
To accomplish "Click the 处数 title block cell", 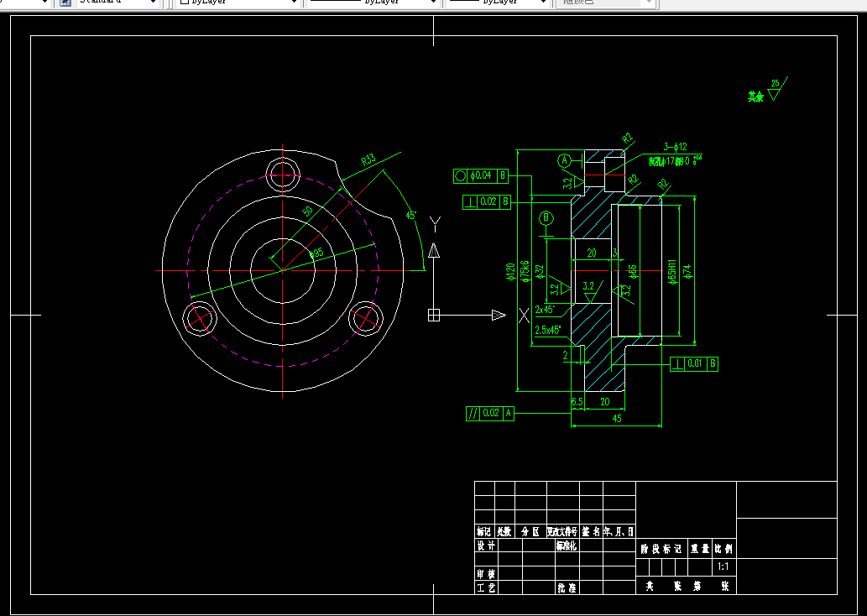I will 504,532.
